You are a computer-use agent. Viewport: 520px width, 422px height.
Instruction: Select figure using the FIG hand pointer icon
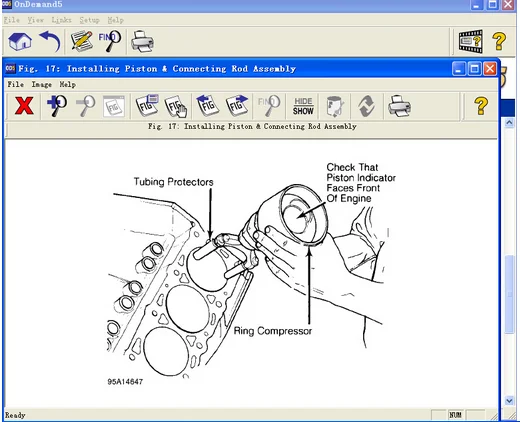[176, 106]
